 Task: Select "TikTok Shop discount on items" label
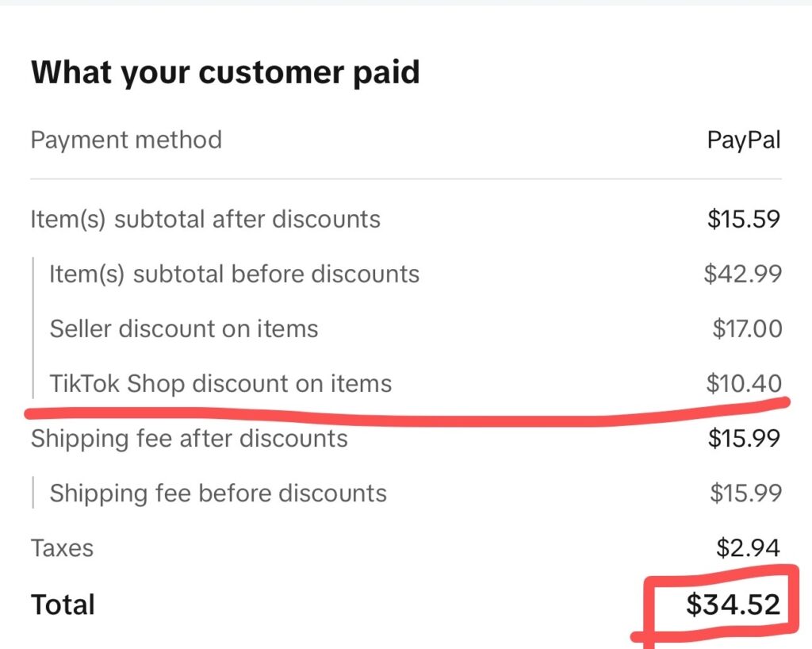click(x=220, y=384)
